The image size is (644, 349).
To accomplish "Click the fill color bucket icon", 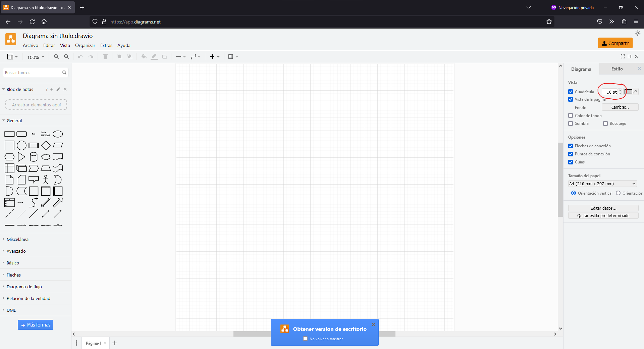I will (144, 57).
